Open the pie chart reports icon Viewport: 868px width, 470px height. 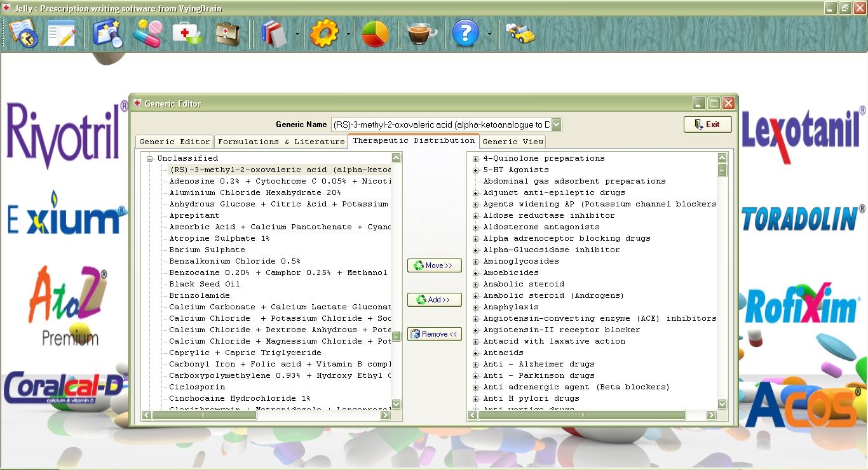(375, 33)
